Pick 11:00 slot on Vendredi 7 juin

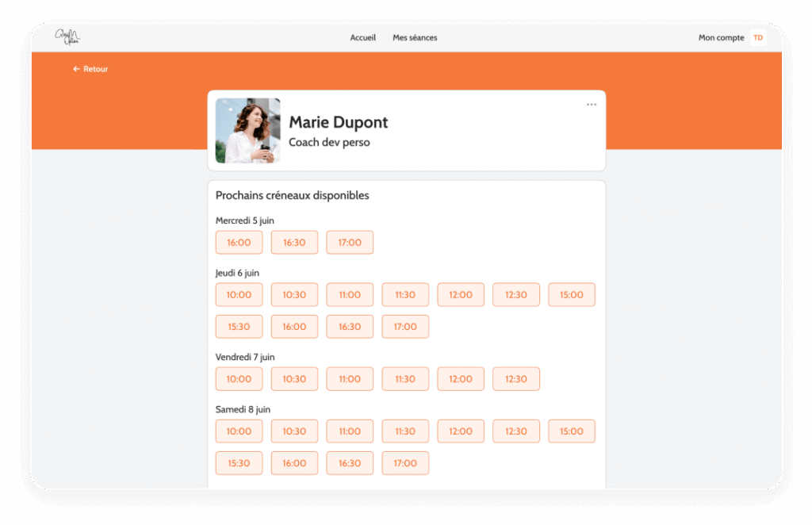click(350, 379)
